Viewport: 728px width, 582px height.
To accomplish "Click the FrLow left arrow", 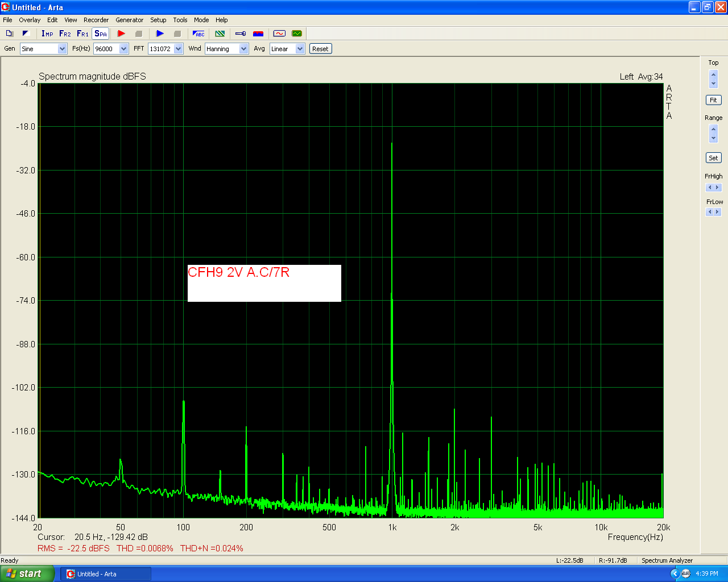I will coord(710,212).
